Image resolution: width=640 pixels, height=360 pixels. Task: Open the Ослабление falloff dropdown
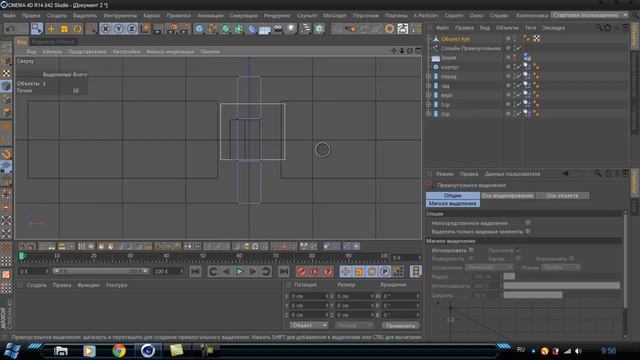point(489,267)
